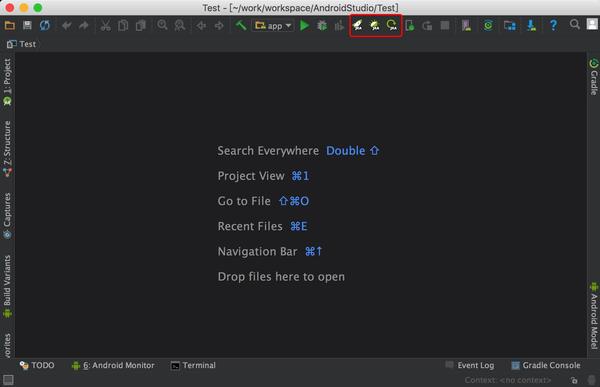Screen dimensions: 600x387
Task: Click the Sync Project with Gradle icon
Action: pos(488,26)
